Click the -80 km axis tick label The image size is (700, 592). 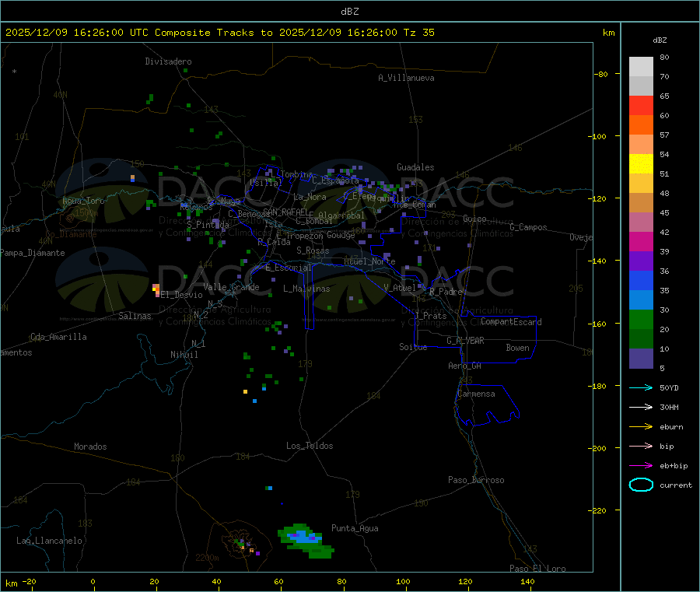[x=601, y=74]
